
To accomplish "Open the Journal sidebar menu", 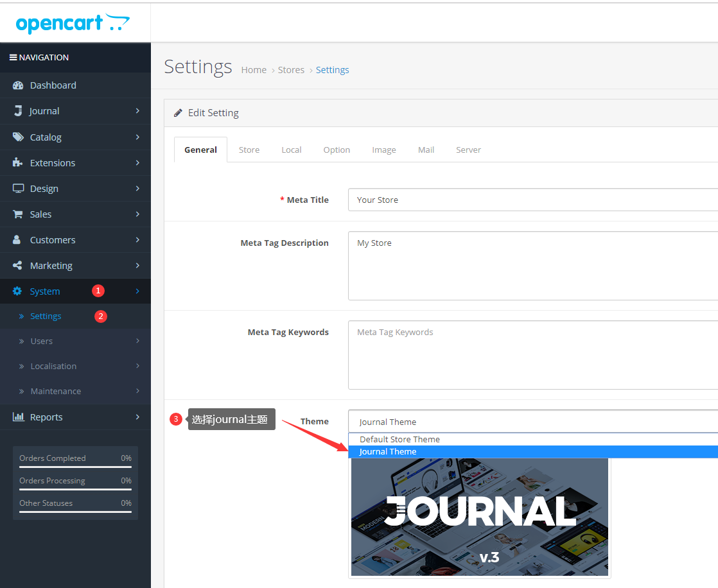I will [75, 111].
